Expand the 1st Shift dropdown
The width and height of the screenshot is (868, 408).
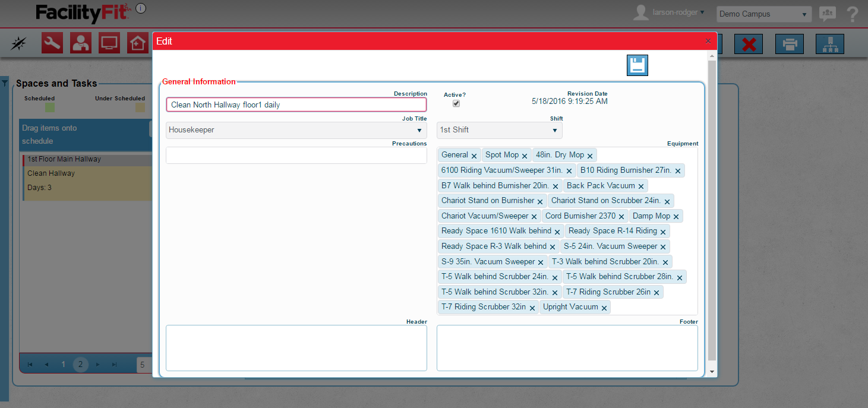tap(499, 130)
